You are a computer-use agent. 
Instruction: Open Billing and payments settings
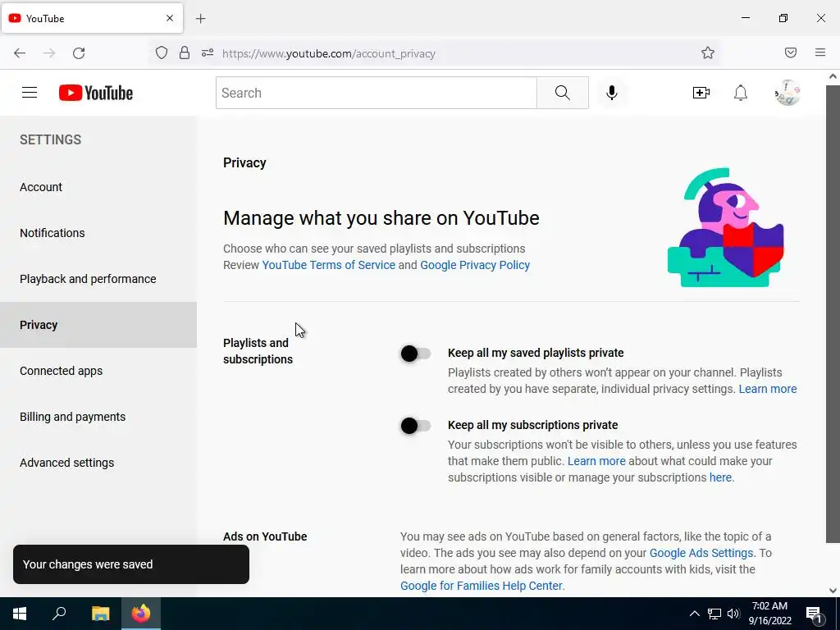point(98,417)
